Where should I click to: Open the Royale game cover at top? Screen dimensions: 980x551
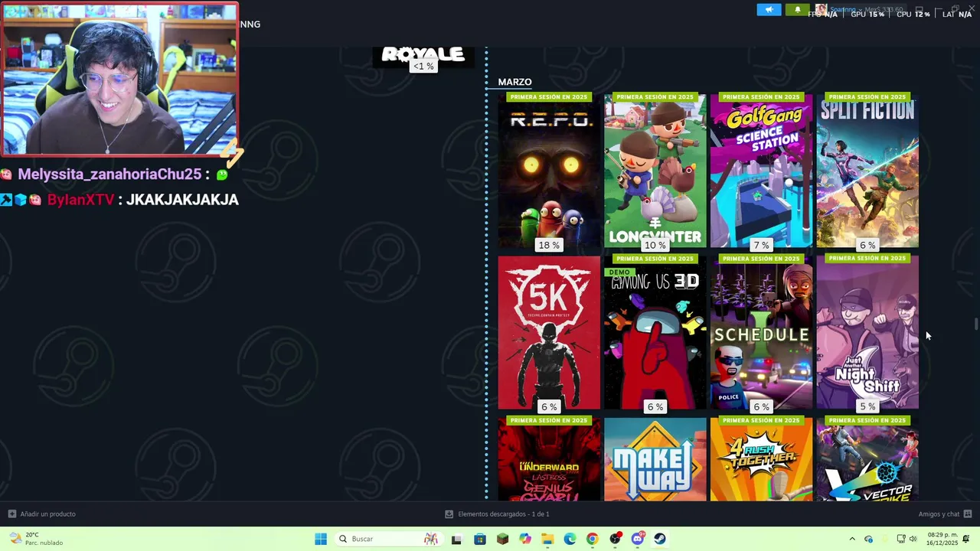pos(423,56)
